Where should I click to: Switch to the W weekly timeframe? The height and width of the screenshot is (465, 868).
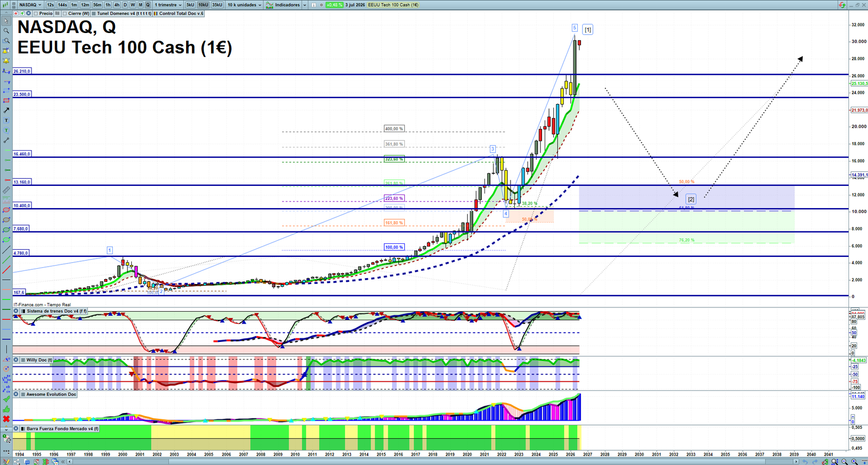133,5
